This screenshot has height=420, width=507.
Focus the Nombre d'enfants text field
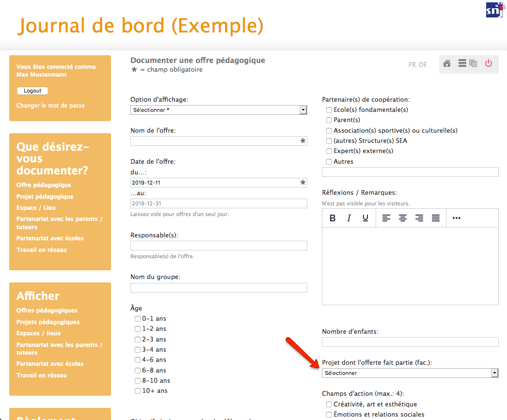[410, 342]
